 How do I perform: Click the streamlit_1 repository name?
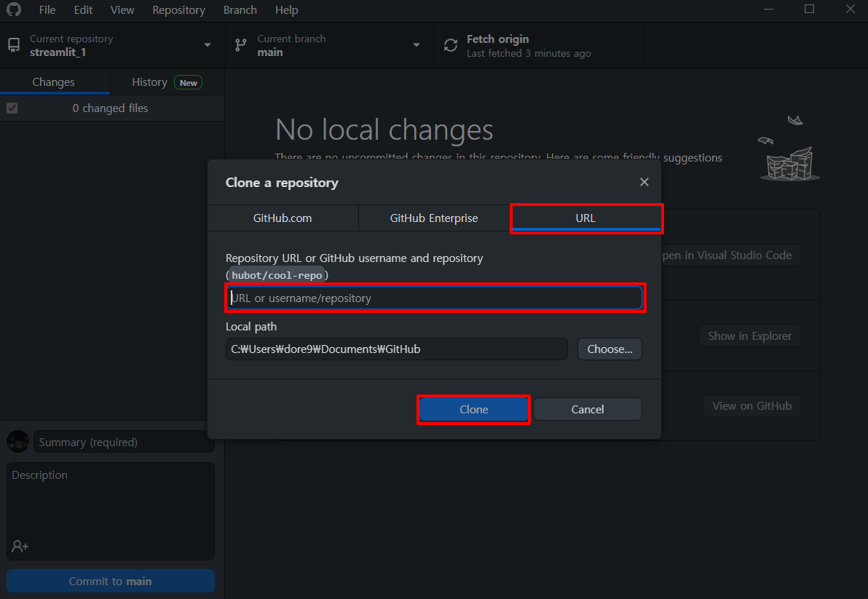point(58,52)
